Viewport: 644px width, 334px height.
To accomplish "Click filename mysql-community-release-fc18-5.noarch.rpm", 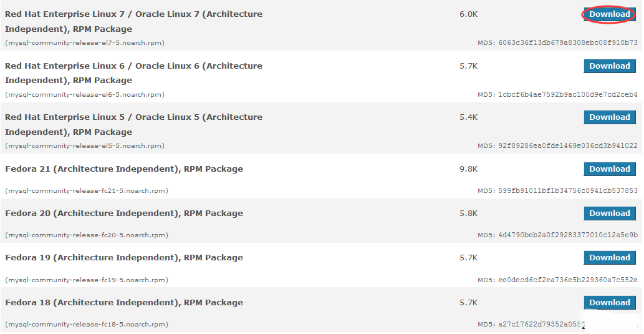I will click(x=86, y=325).
